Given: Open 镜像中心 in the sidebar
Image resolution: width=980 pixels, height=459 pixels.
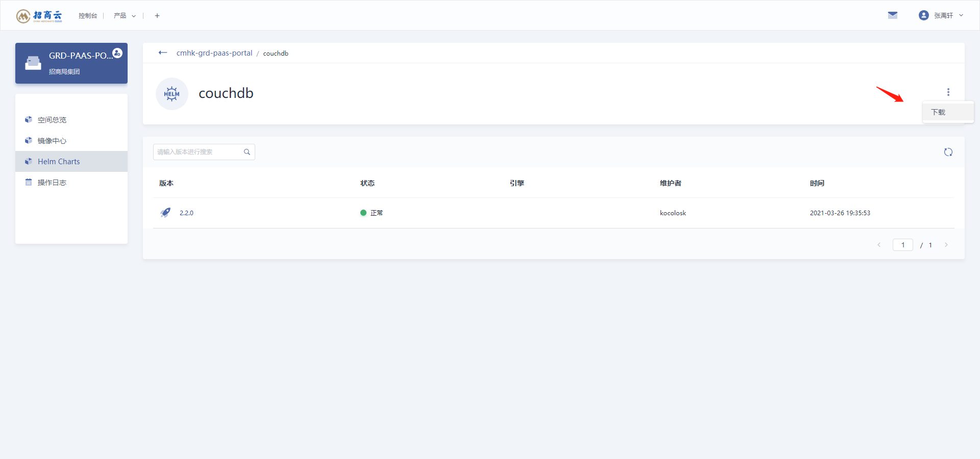Looking at the screenshot, I should click(x=71, y=141).
